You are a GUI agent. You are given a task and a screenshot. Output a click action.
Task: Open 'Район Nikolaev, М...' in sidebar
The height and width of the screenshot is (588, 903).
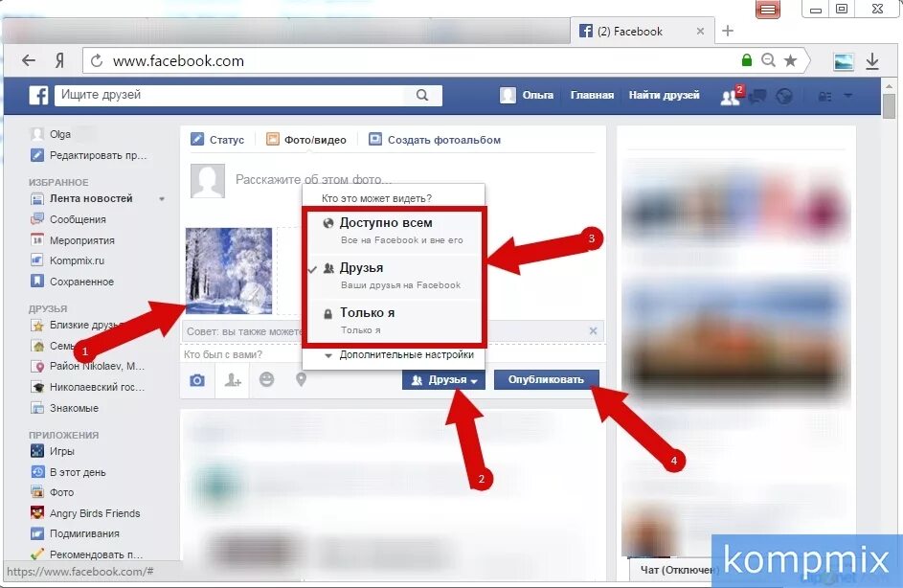pos(87,366)
